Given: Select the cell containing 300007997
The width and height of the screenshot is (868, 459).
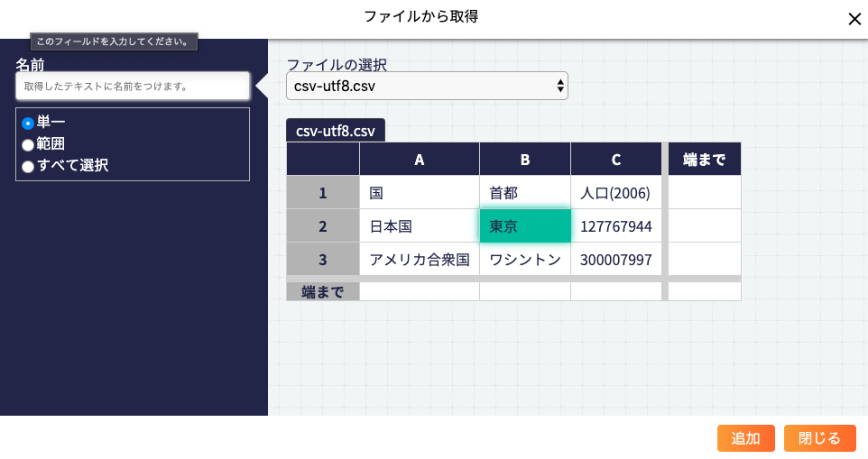Looking at the screenshot, I should [x=616, y=259].
